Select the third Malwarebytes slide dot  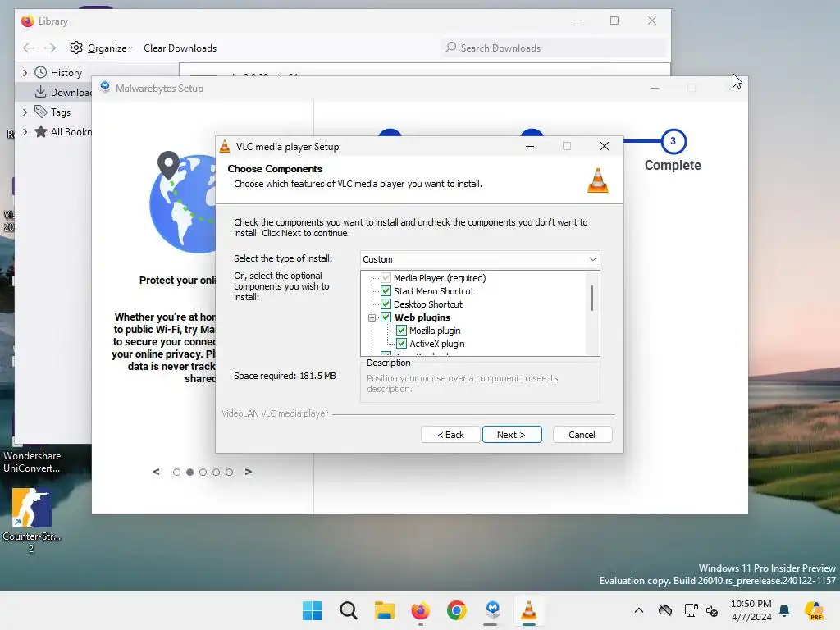(203, 472)
